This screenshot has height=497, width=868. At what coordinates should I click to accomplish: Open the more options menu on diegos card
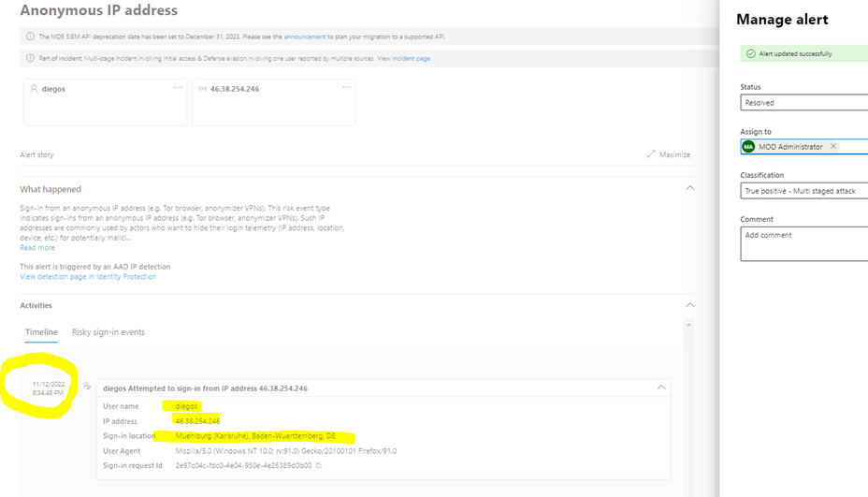[x=178, y=88]
